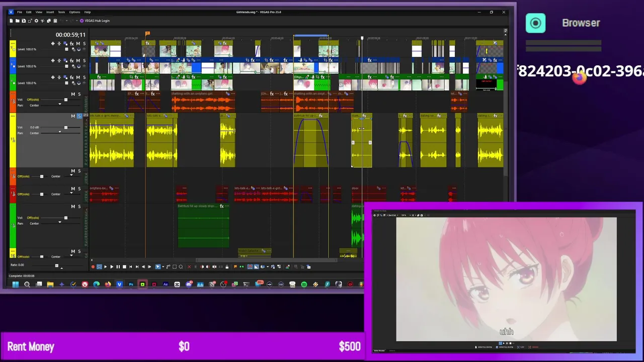Mute the selected yellow audio track
The image size is (644, 362).
click(x=73, y=116)
